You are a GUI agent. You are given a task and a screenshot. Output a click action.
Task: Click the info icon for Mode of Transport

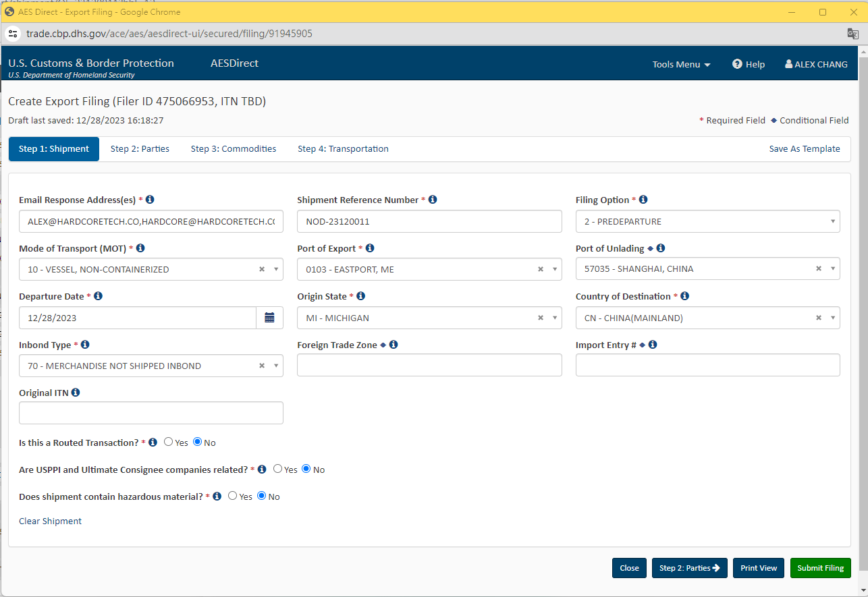pyautogui.click(x=140, y=248)
